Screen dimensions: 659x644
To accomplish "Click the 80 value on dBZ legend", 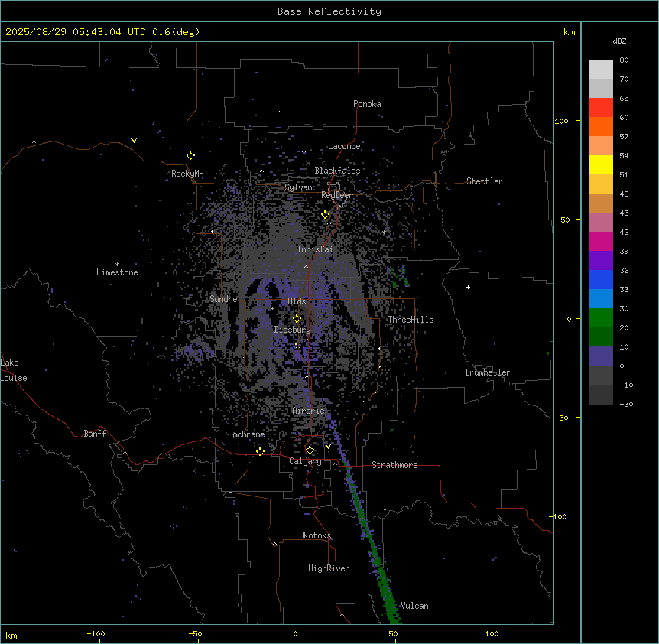I will coord(624,60).
